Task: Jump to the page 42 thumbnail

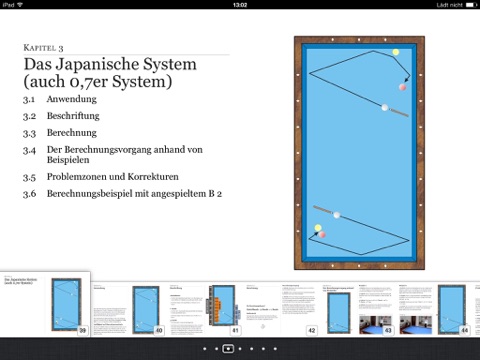Action: [x=282, y=310]
